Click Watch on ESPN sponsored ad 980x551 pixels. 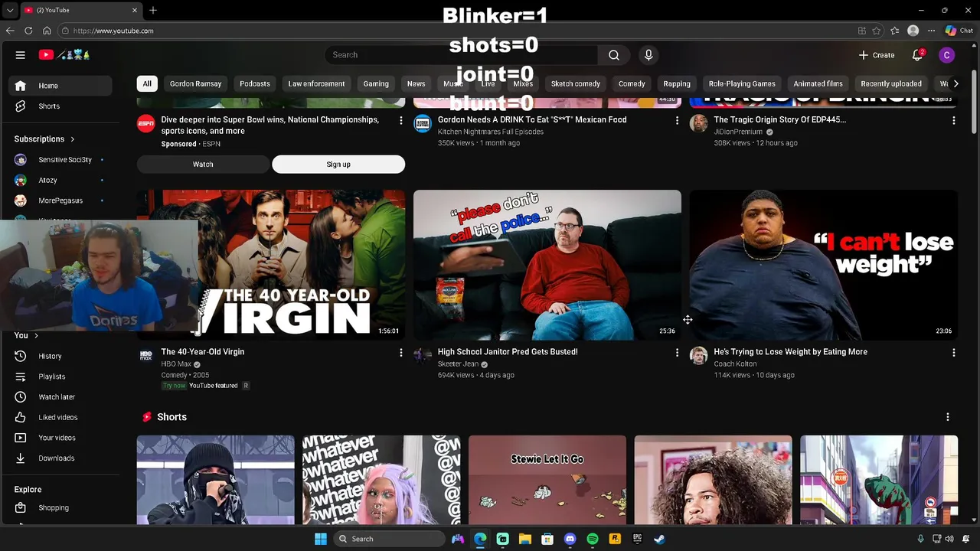[x=203, y=165]
